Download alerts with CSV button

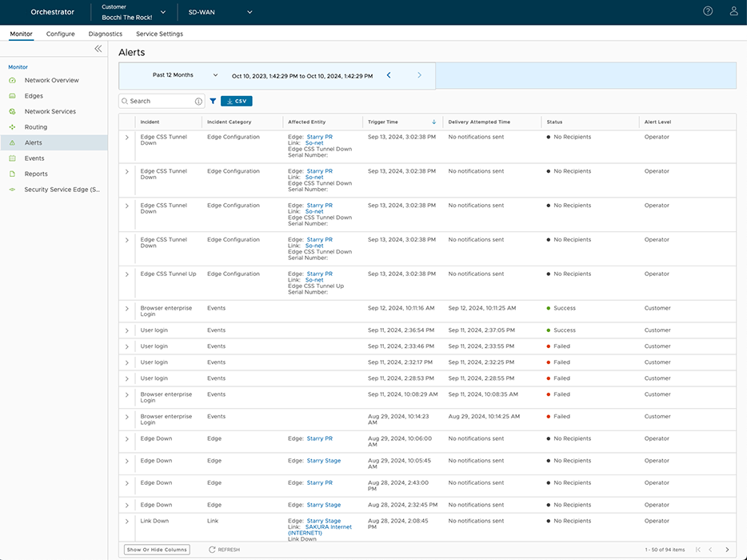(x=237, y=102)
